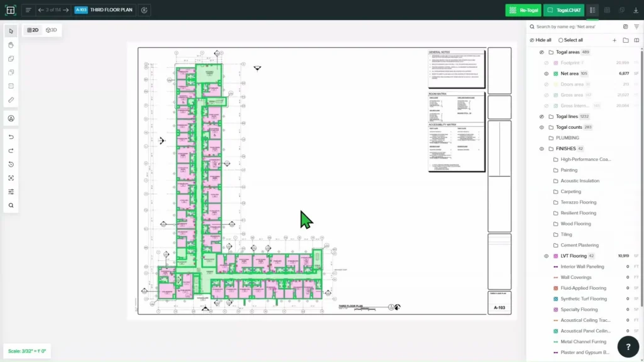The width and height of the screenshot is (644, 362).
Task: Click the A-103 title block on drawing
Action: tap(499, 308)
